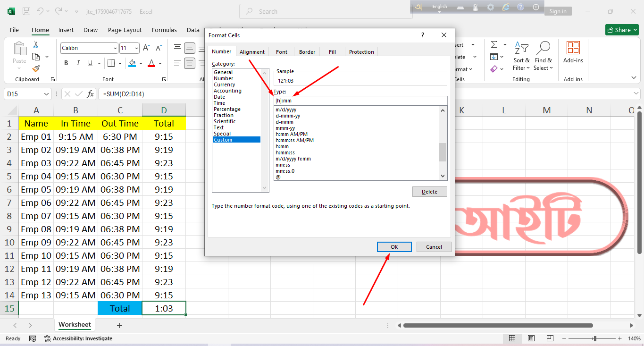Screen dimensions: 644x346
Task: Click the Type format code field
Action: tap(360, 101)
